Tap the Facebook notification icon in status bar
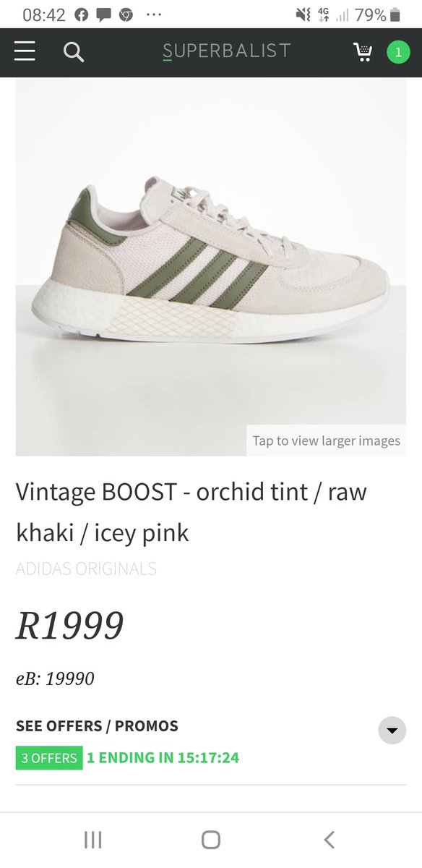 click(x=82, y=14)
